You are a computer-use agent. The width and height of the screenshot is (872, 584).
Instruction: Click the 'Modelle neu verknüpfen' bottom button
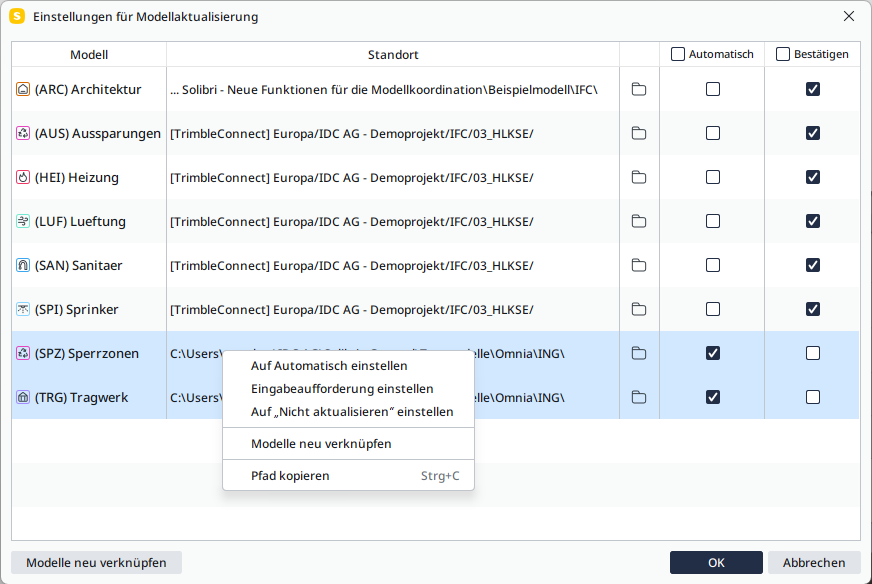(x=96, y=562)
